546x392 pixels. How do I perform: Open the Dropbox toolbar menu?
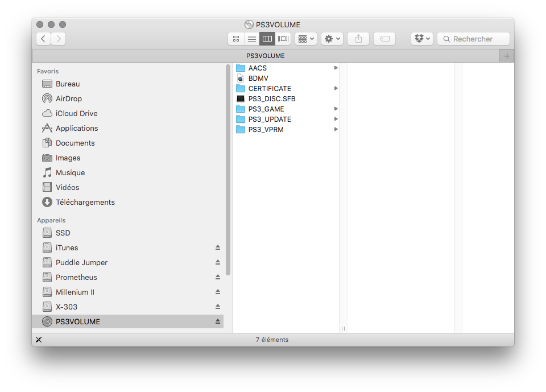point(422,39)
